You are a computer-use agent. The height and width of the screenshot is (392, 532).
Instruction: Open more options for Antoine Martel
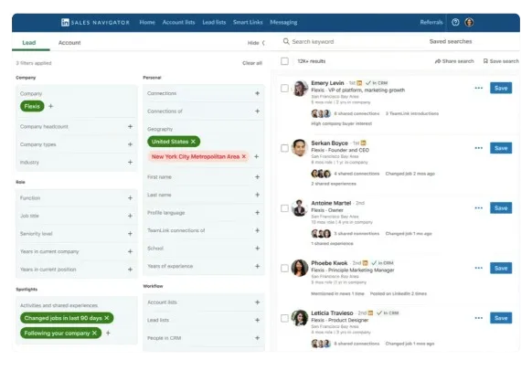click(479, 207)
